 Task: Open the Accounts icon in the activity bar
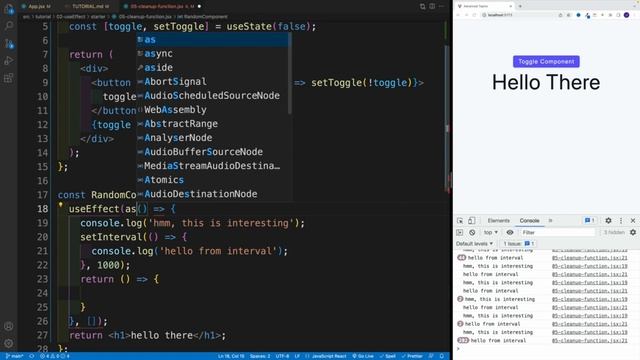(x=9, y=326)
